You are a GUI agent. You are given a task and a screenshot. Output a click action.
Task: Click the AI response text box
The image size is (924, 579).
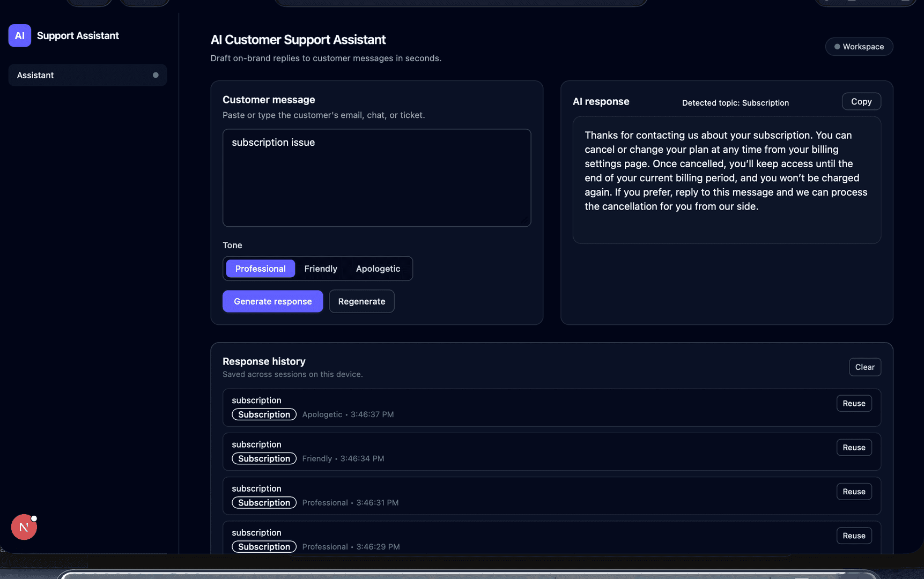pyautogui.click(x=727, y=180)
